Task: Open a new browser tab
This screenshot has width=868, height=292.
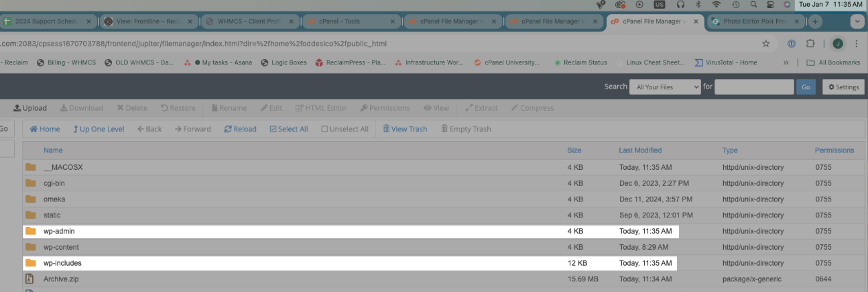Action: point(815,21)
